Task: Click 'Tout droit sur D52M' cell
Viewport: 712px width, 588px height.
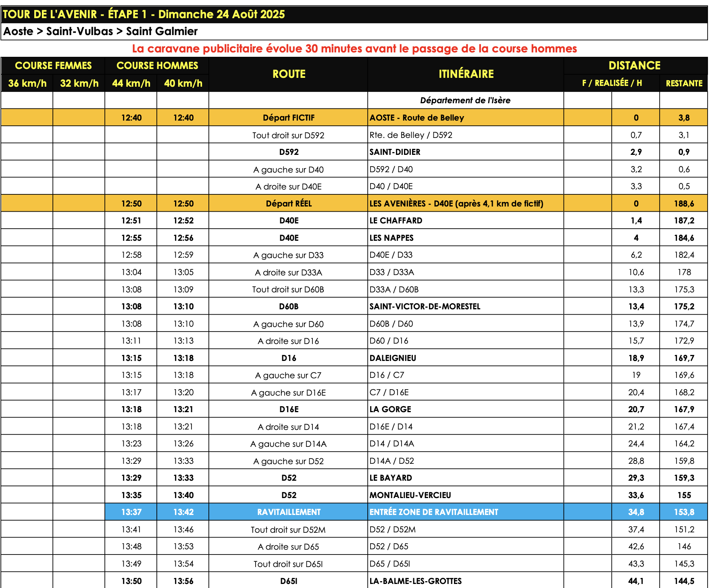Action: click(289, 530)
